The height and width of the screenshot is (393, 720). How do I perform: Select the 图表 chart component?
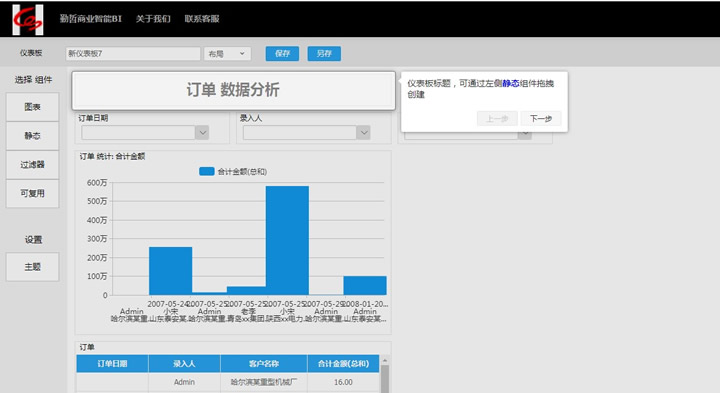[33, 107]
